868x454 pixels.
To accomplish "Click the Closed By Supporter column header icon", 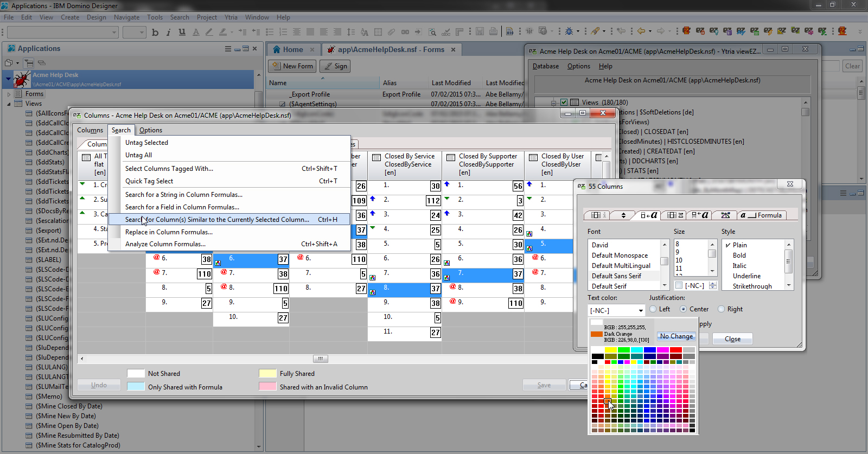I will tap(450, 157).
